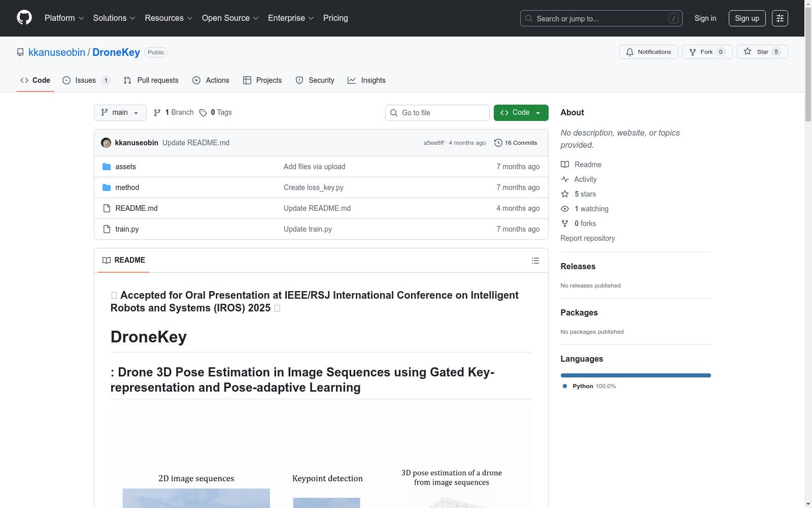
Task: Click the branch icon beside 1 Branch
Action: 157,113
